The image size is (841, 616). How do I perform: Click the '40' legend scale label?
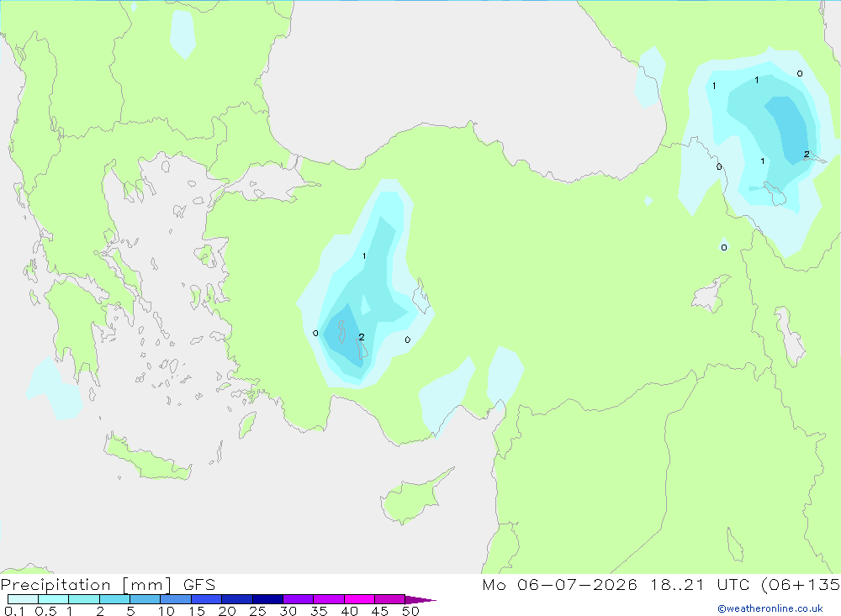(349, 611)
